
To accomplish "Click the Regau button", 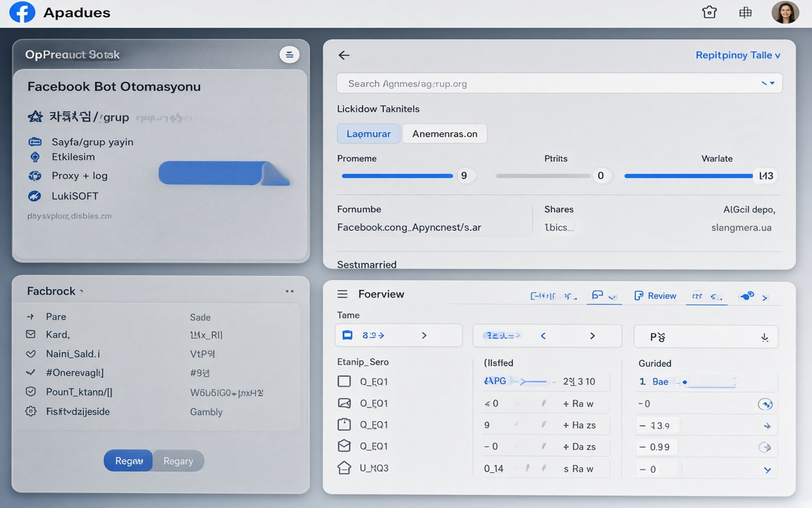I will 129,461.
